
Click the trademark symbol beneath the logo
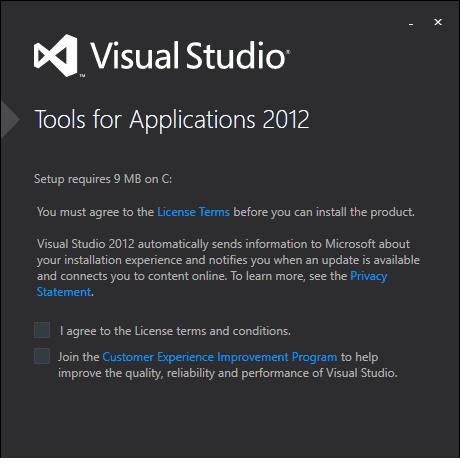(x=82, y=76)
